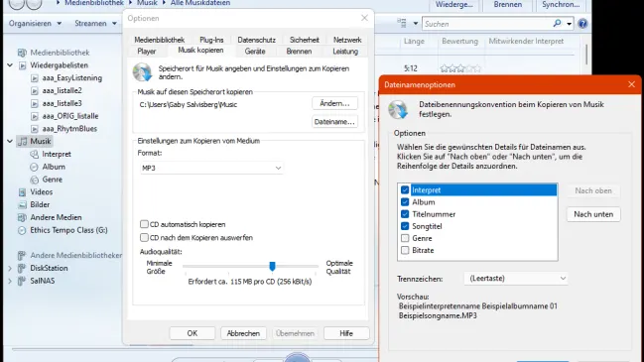Open help via the blue question mark icon

pos(582,24)
